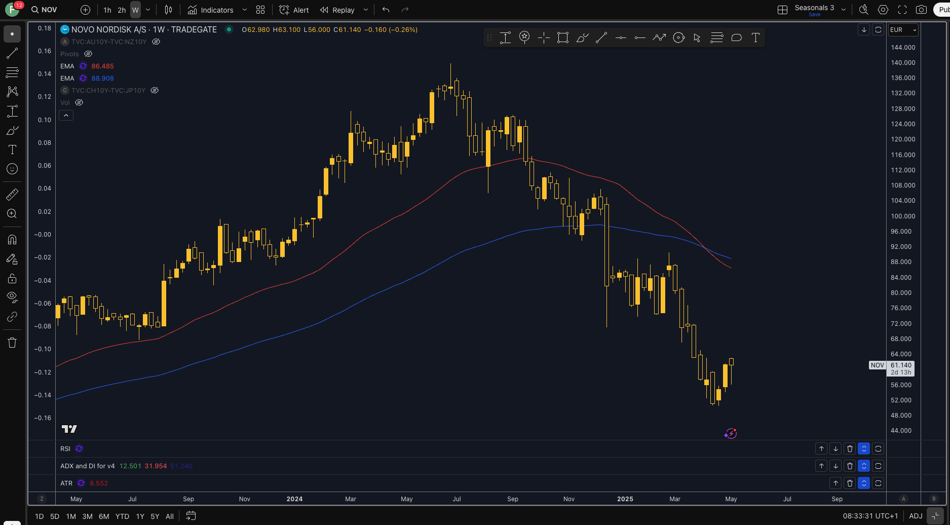Select the Path zigzag tool in favorites toolbar
This screenshot has width=950, height=525.
(x=659, y=38)
